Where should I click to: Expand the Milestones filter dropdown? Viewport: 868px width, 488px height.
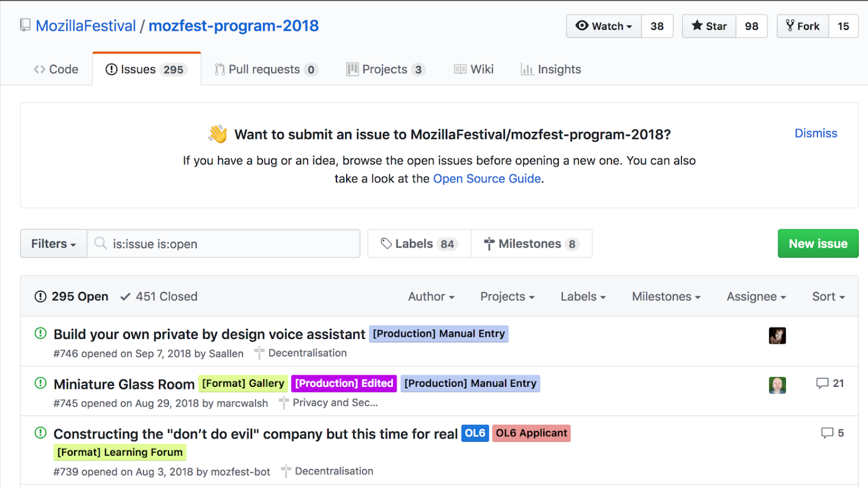pyautogui.click(x=666, y=296)
